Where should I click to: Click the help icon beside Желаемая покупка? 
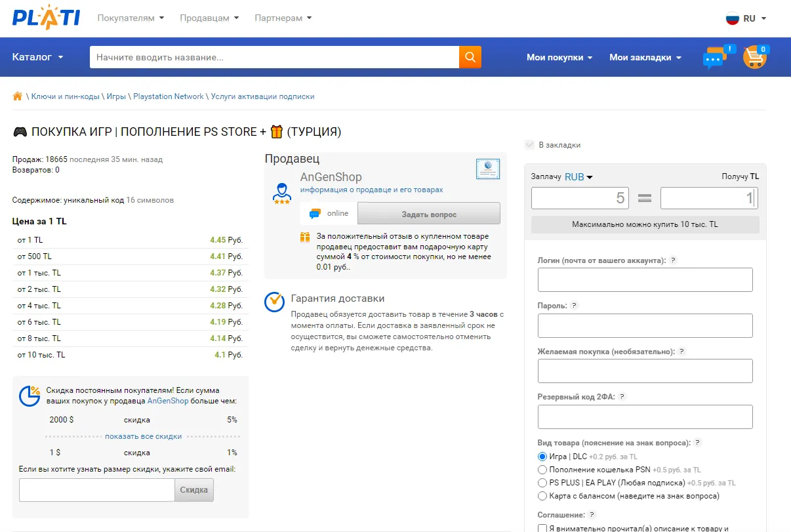tap(681, 352)
